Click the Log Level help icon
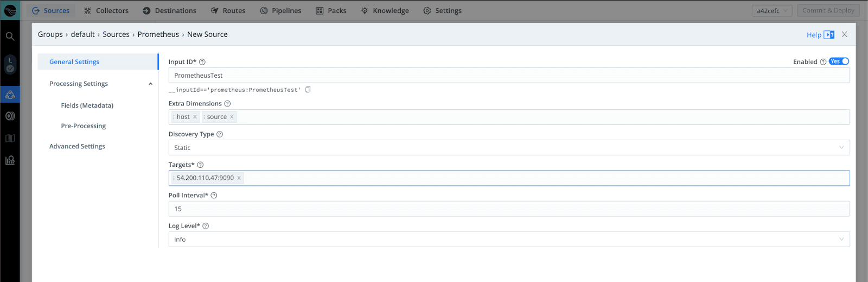This screenshot has width=868, height=282. (206, 226)
